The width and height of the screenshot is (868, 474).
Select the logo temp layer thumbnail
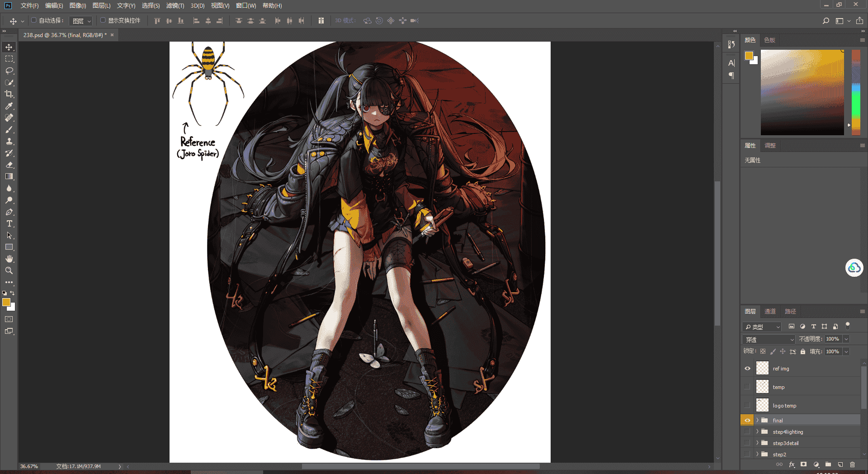(762, 405)
